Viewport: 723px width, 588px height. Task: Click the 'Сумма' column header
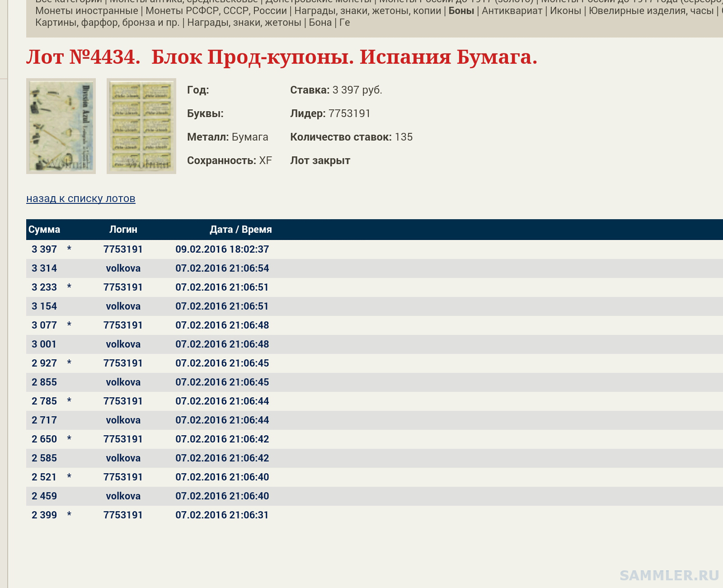point(44,229)
